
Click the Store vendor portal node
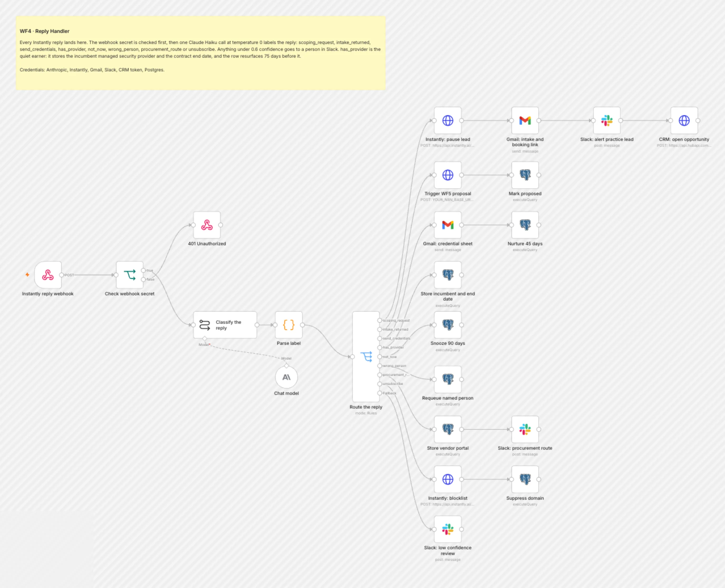(x=447, y=429)
